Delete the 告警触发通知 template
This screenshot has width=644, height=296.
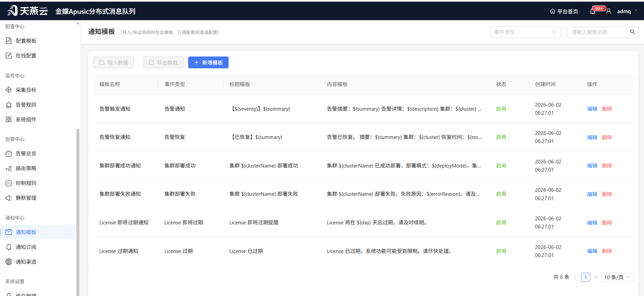[x=607, y=109]
